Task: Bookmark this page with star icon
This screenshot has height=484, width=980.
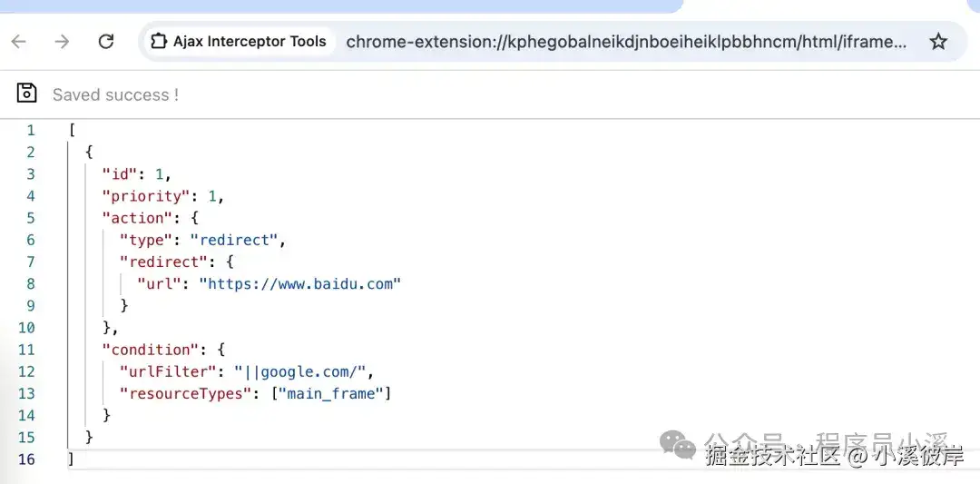Action: [938, 42]
